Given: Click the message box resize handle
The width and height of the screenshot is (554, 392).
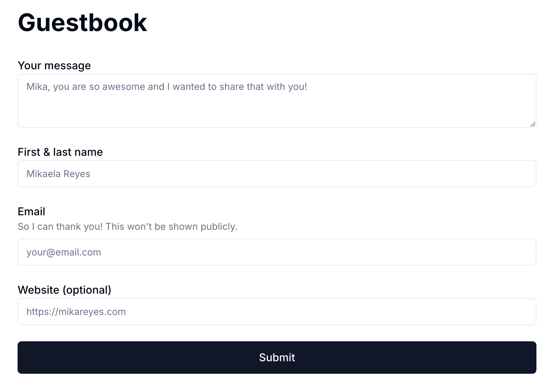Looking at the screenshot, I should (x=532, y=124).
